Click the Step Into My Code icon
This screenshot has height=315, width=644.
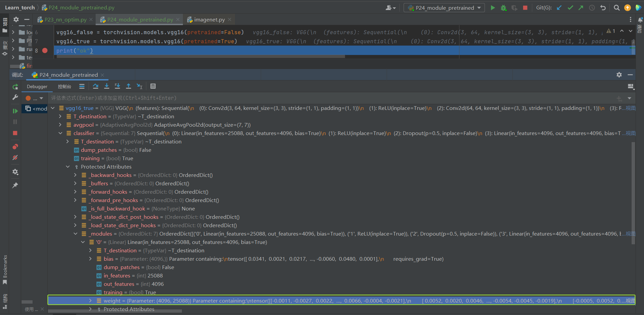[117, 86]
